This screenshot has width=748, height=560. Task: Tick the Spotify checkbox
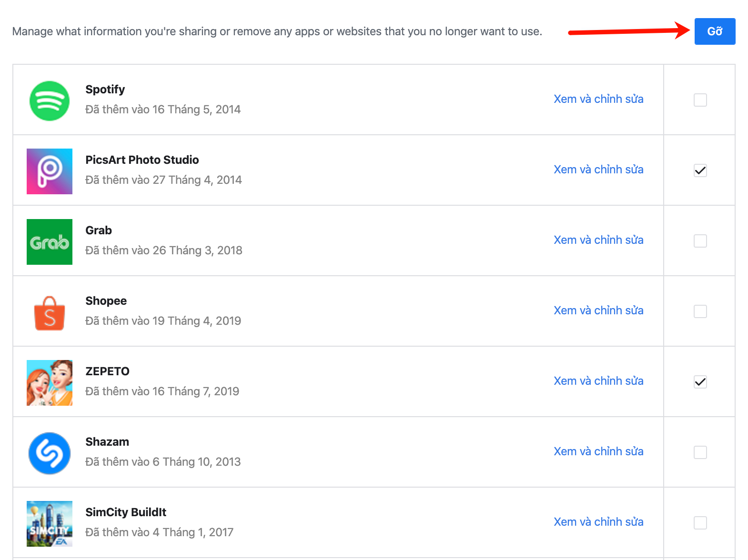point(700,100)
